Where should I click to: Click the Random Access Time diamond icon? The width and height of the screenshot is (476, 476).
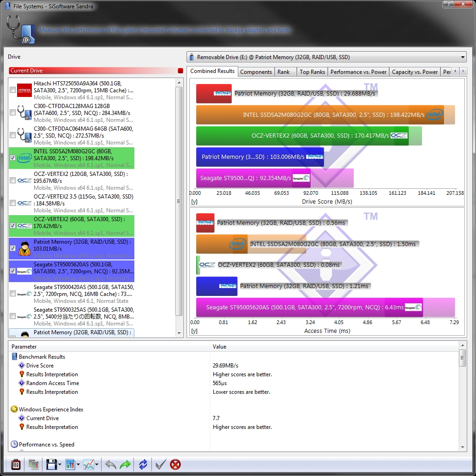point(22,383)
